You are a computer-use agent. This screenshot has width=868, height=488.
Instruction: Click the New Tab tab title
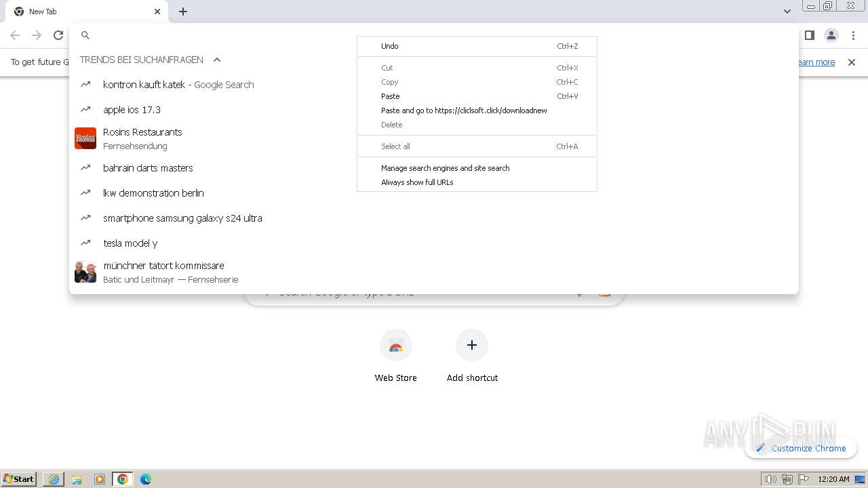pos(43,12)
